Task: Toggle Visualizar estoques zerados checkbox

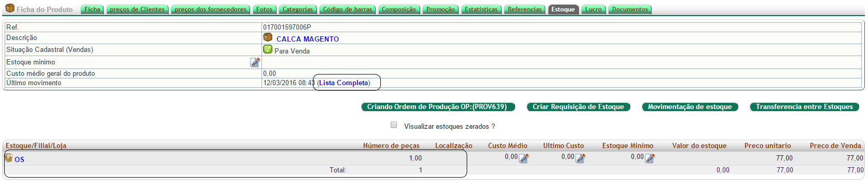Action: click(394, 125)
